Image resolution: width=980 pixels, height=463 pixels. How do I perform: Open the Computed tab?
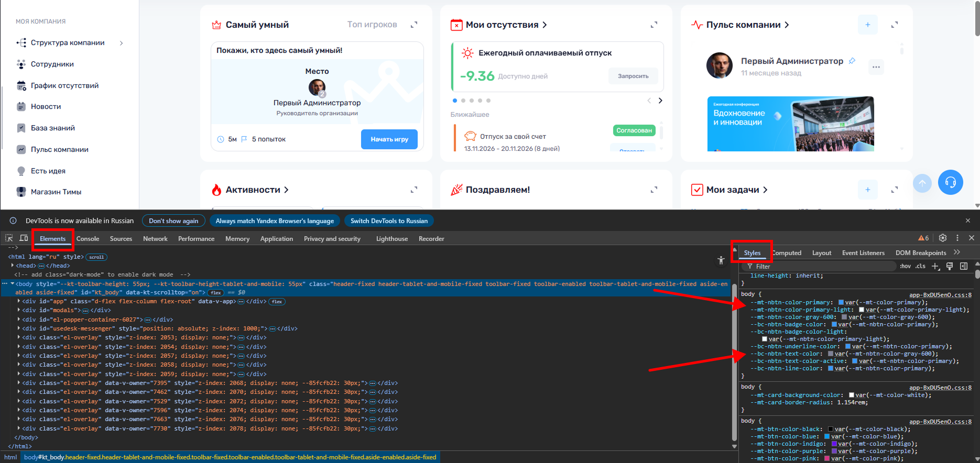coord(787,253)
